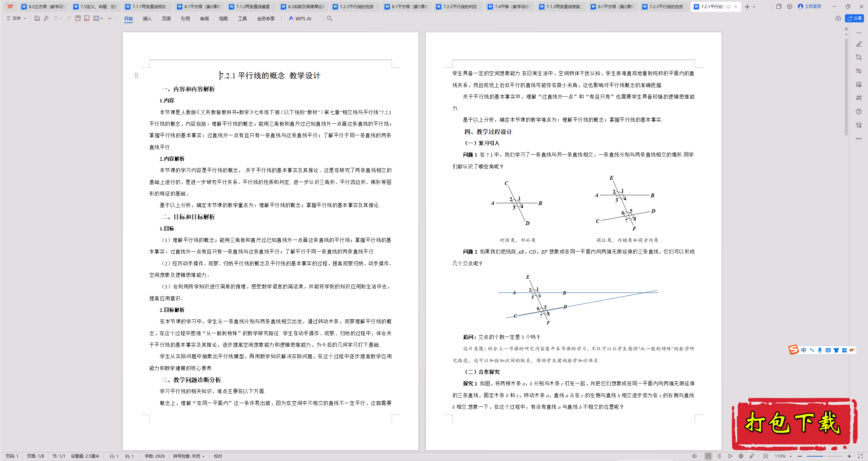Open the 会员专享 ribbon tab
This screenshot has height=461, width=868.
coord(265,19)
